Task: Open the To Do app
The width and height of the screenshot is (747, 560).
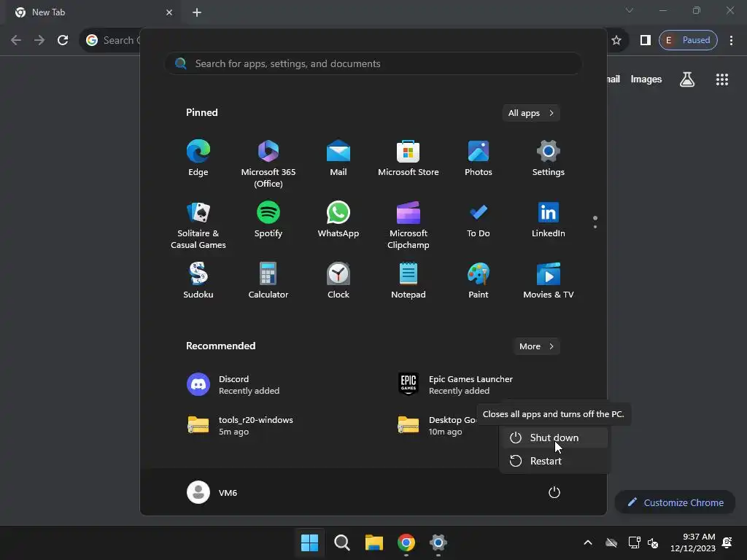Action: [x=479, y=219]
